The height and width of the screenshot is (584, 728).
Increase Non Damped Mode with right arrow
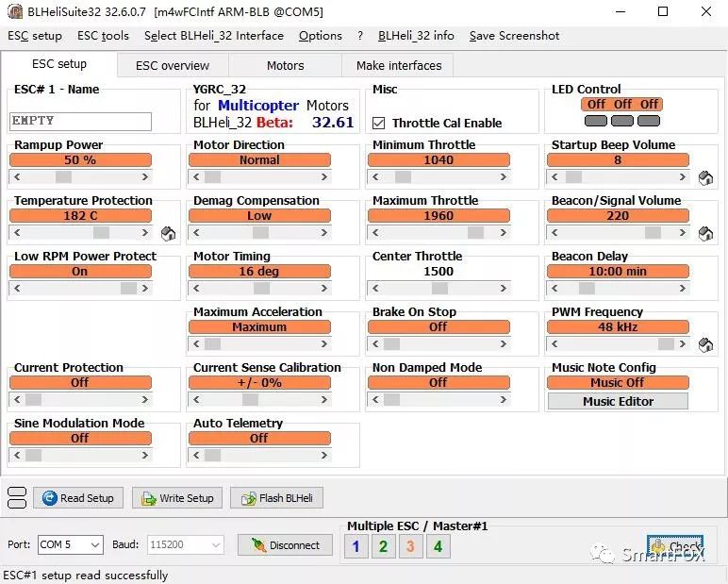(504, 400)
